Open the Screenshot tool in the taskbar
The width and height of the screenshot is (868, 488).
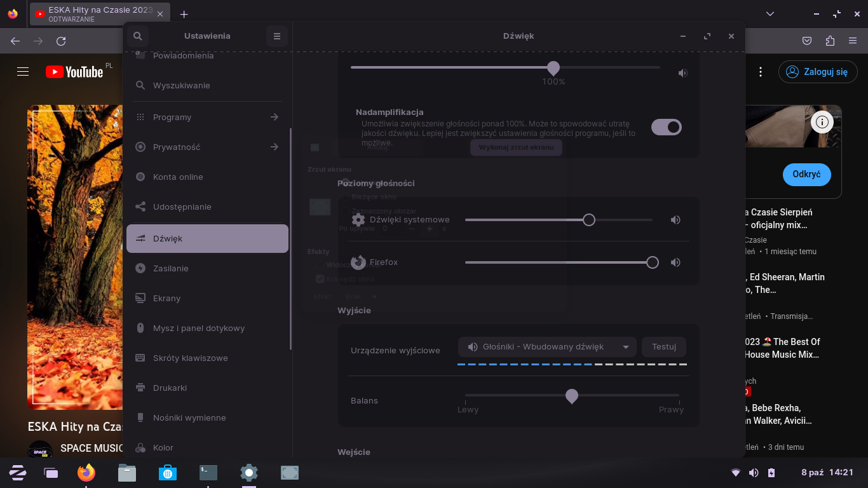pos(290,473)
